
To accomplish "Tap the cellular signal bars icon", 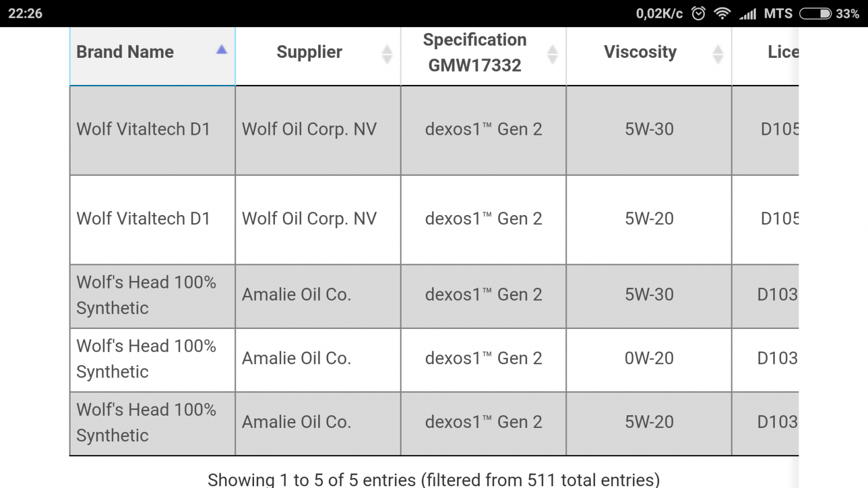I will [x=748, y=13].
